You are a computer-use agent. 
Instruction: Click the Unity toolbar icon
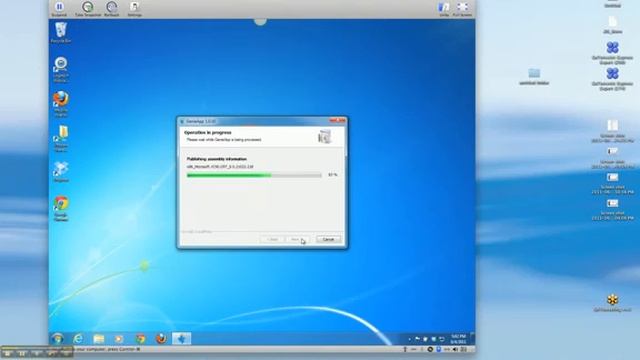[x=444, y=8]
